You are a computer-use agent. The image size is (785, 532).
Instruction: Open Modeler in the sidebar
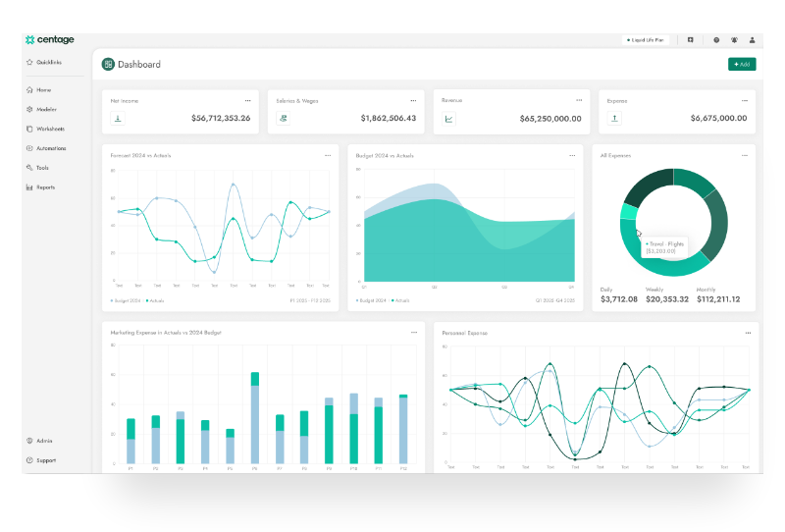41,109
